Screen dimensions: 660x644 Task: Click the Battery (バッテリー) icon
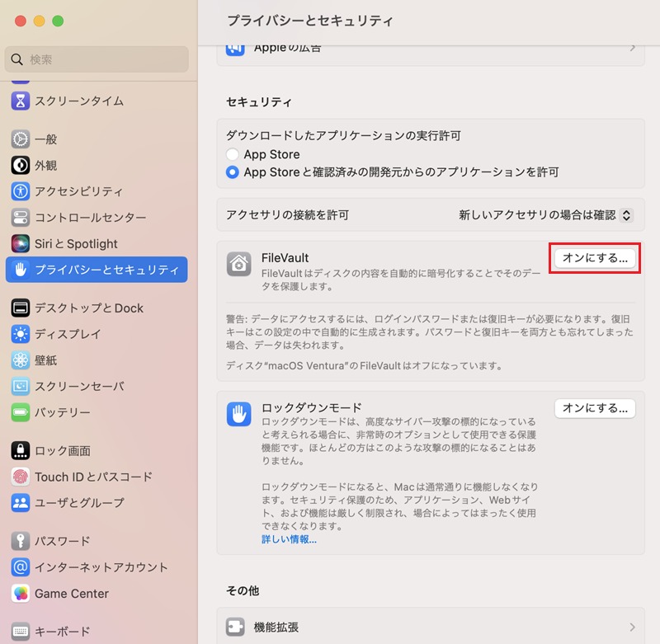pyautogui.click(x=20, y=412)
